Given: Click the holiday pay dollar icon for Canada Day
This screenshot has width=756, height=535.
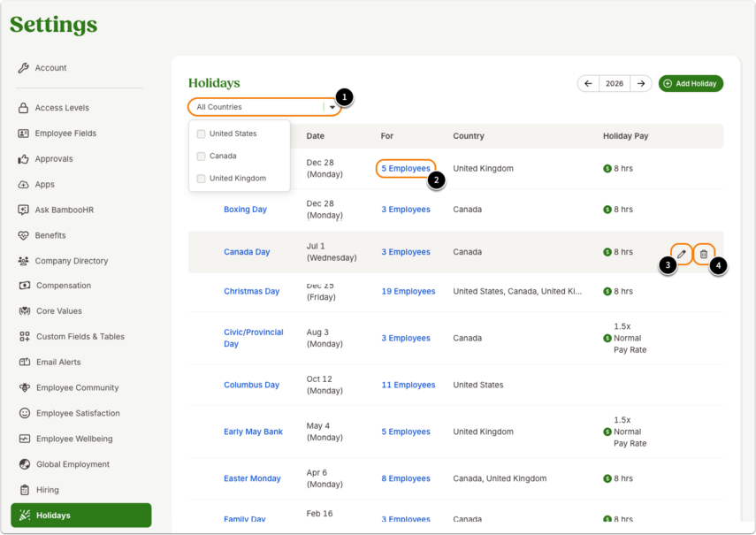Looking at the screenshot, I should click(607, 252).
